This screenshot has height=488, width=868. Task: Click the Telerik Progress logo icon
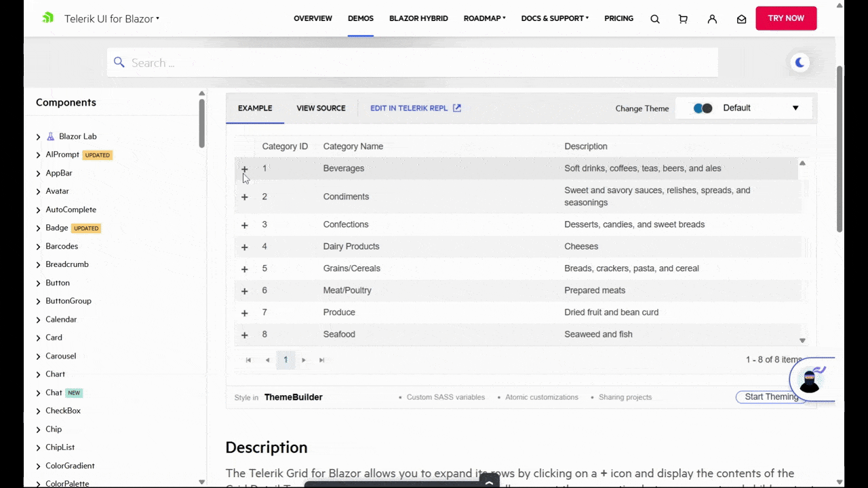coord(47,18)
